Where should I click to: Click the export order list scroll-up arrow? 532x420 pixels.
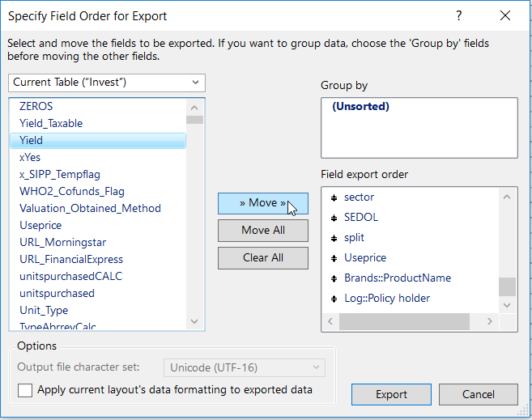click(x=507, y=197)
